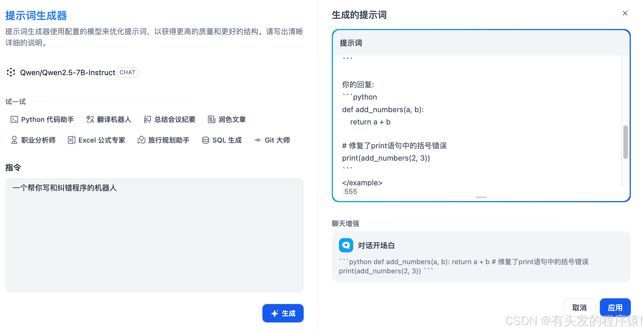Open the Qwen2.5-7B-Instruct model selector
The height and width of the screenshot is (331, 644).
pos(68,72)
